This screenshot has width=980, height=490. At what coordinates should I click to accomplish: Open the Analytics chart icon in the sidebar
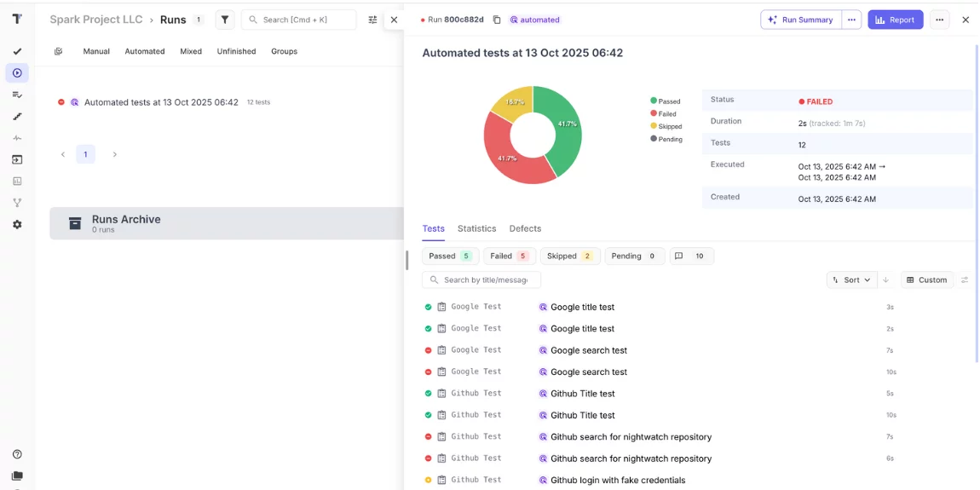pyautogui.click(x=17, y=181)
